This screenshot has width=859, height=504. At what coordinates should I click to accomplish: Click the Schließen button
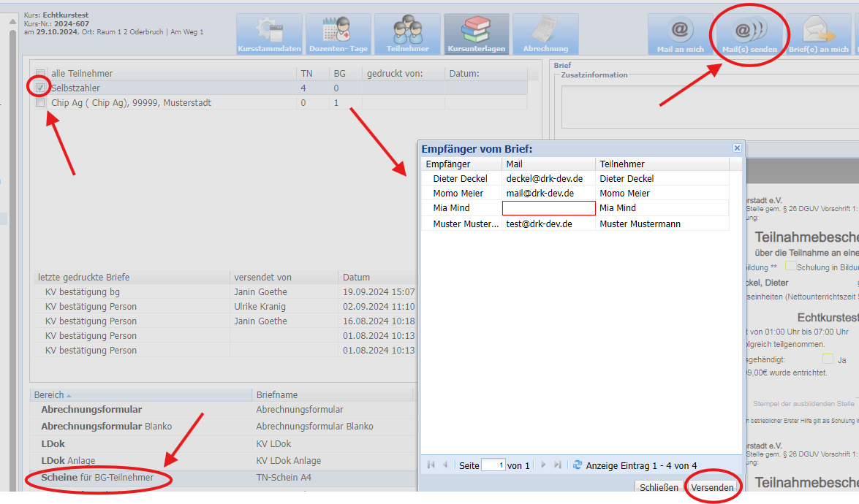click(x=659, y=487)
